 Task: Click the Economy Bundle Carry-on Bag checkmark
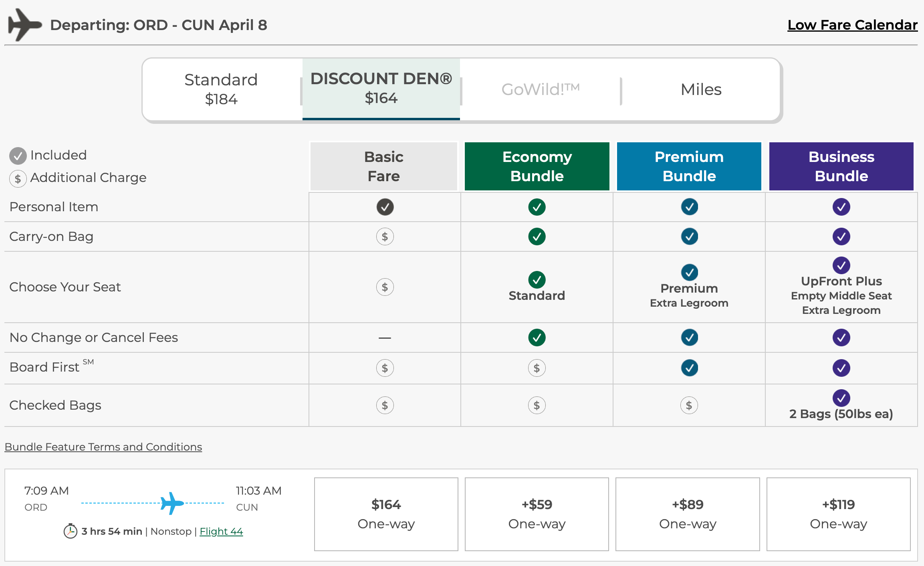(x=537, y=237)
